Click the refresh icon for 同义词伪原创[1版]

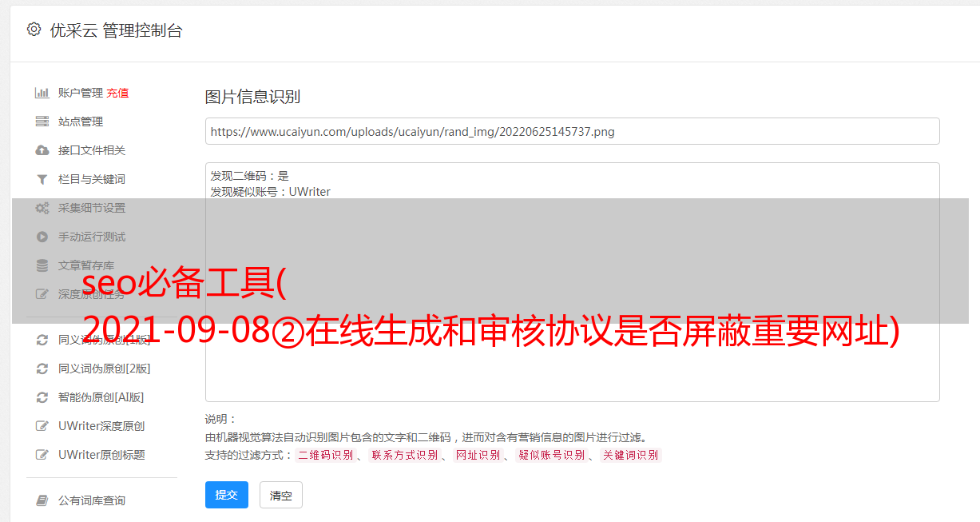tap(42, 340)
